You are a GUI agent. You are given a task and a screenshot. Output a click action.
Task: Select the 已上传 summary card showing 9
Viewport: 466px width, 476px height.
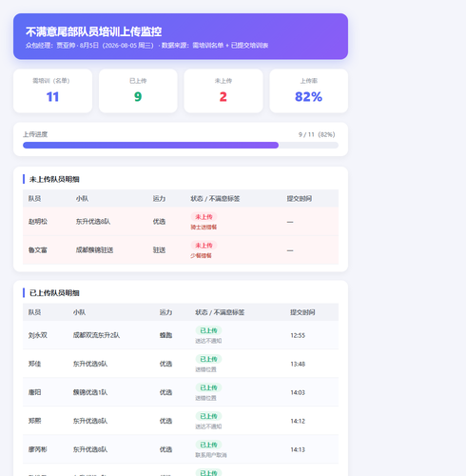(138, 90)
